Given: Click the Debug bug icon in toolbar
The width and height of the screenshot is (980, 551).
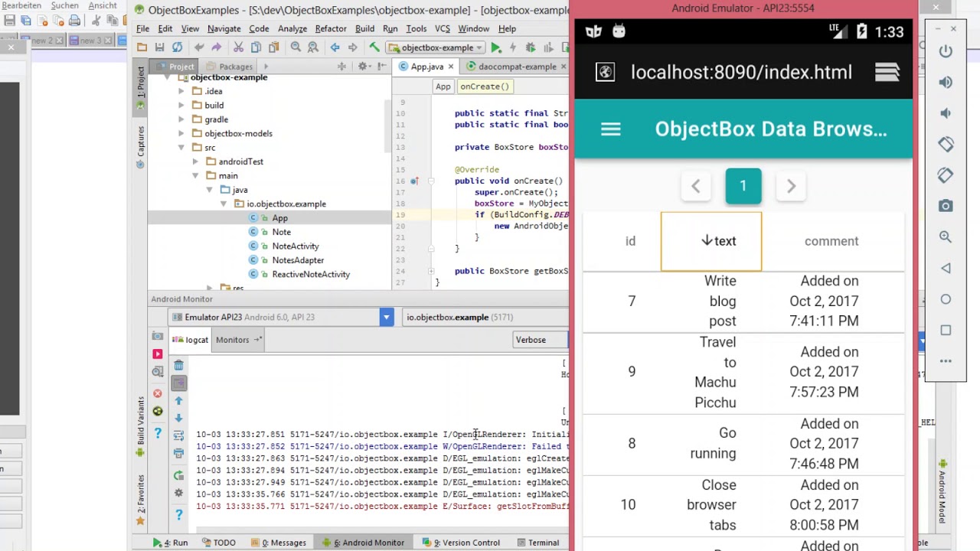Looking at the screenshot, I should tap(530, 47).
